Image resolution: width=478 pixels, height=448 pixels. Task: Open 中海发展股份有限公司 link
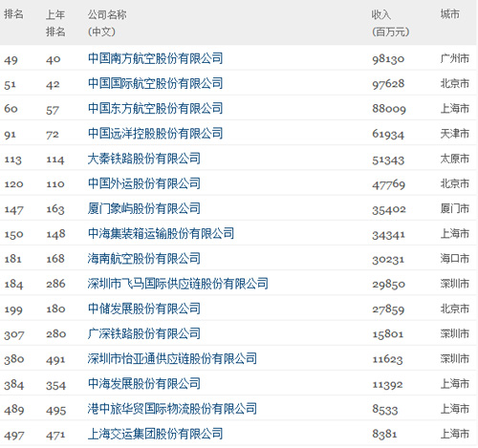pyautogui.click(x=144, y=384)
